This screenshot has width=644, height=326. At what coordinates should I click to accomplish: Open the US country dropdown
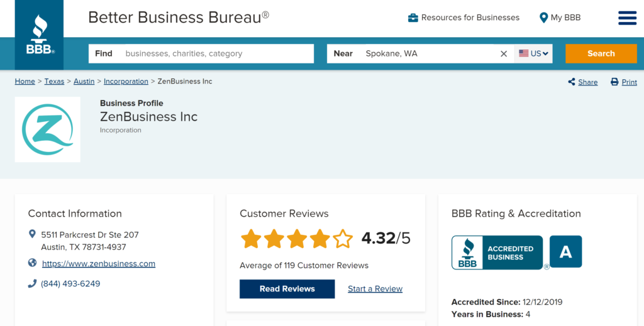[533, 54]
